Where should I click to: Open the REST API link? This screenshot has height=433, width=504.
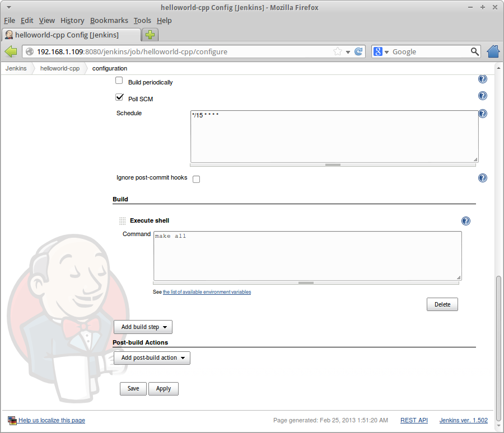(414, 420)
